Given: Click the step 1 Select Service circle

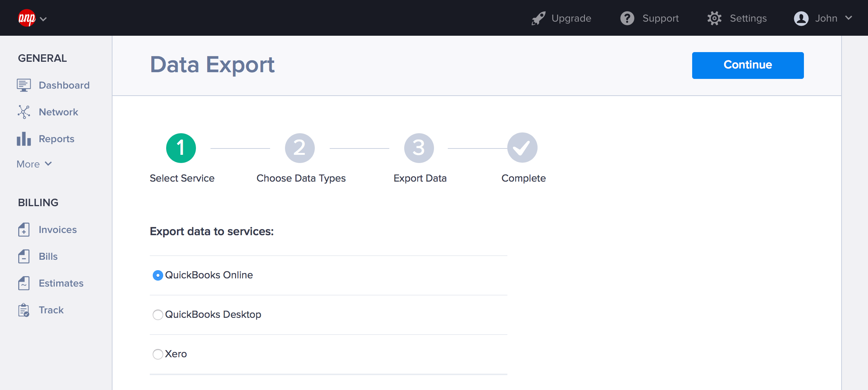Looking at the screenshot, I should (181, 147).
